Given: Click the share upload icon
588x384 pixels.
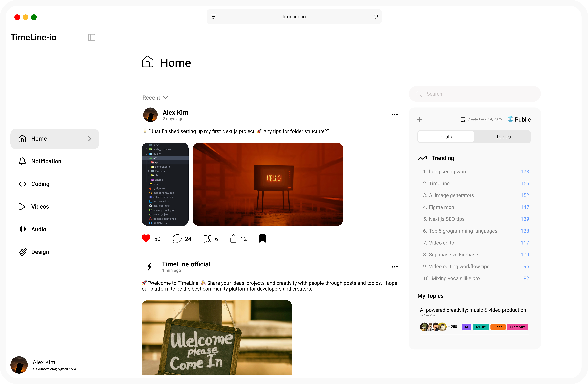Looking at the screenshot, I should [x=233, y=238].
